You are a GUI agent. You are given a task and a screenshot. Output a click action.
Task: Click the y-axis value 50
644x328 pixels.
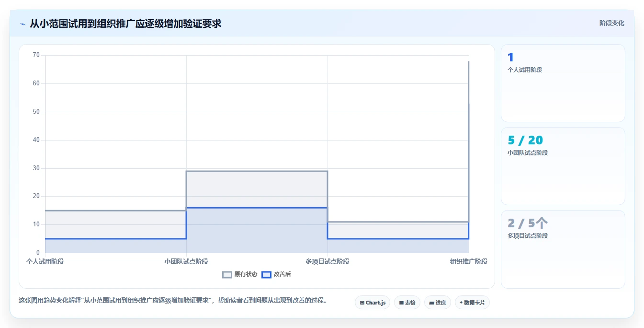click(x=36, y=112)
